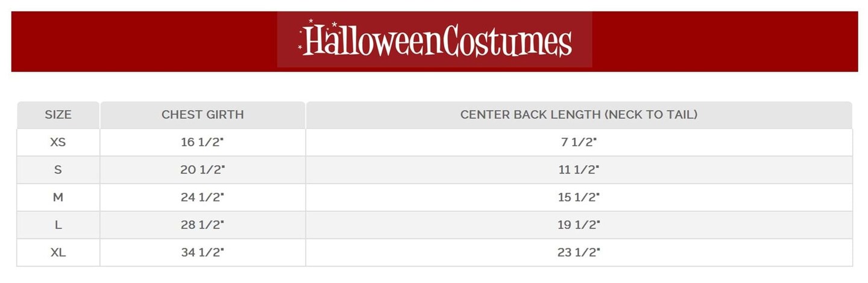
Task: Click the HalloweenCostumes logo
Action: pyautogui.click(x=435, y=40)
